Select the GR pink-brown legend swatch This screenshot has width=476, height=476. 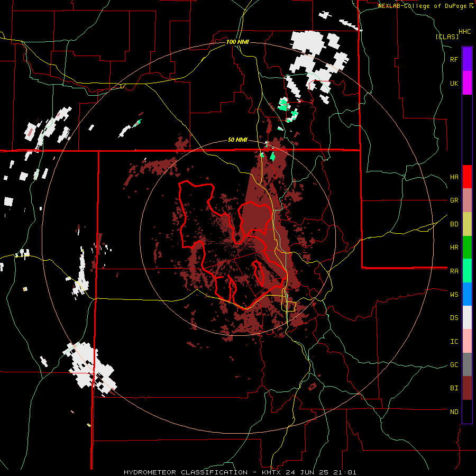pyautogui.click(x=467, y=200)
